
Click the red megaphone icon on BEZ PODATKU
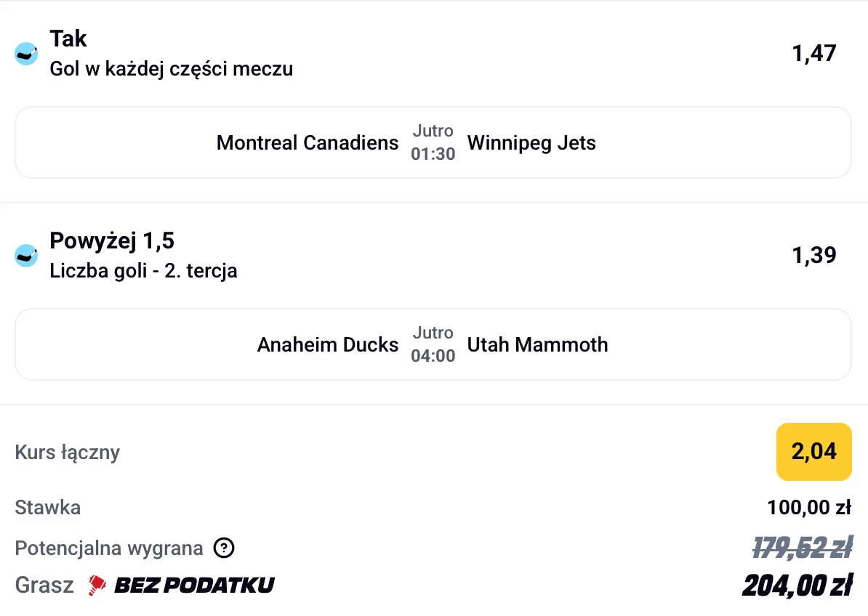94,585
